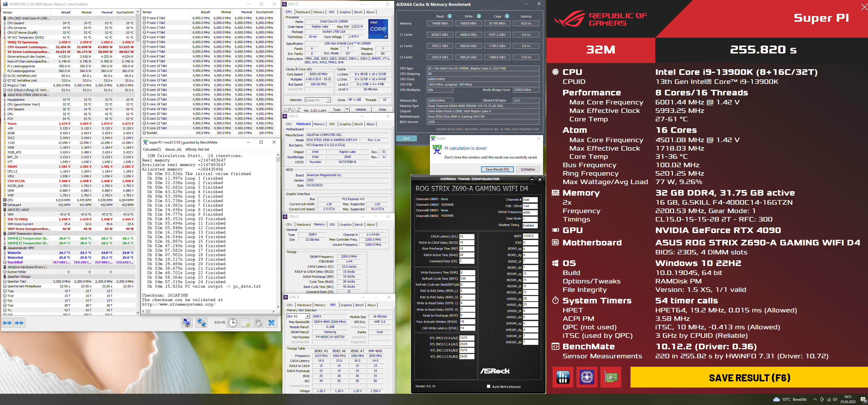This screenshot has width=868, height=405.
Task: Open the CPU-Z Tools dropdown arrow
Action: pos(347,109)
